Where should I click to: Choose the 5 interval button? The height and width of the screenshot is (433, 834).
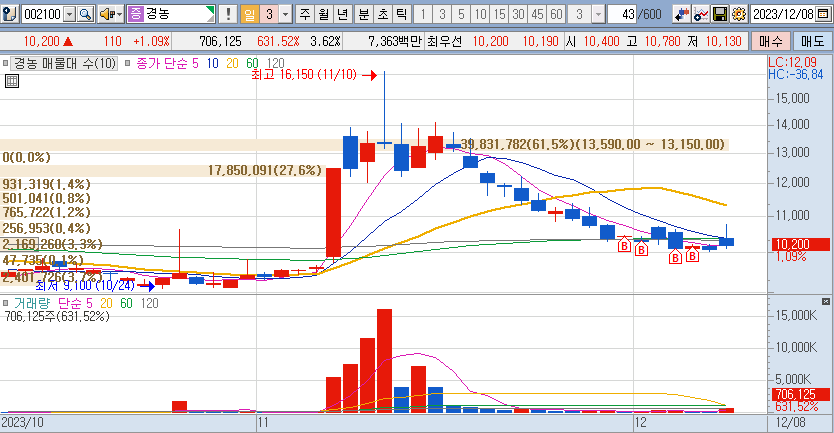pyautogui.click(x=461, y=14)
